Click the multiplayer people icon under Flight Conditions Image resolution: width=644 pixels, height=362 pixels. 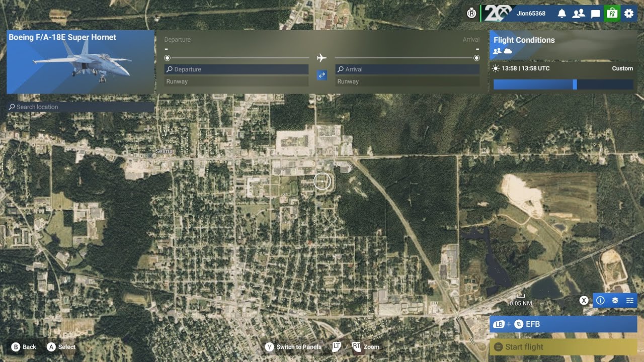tap(497, 51)
